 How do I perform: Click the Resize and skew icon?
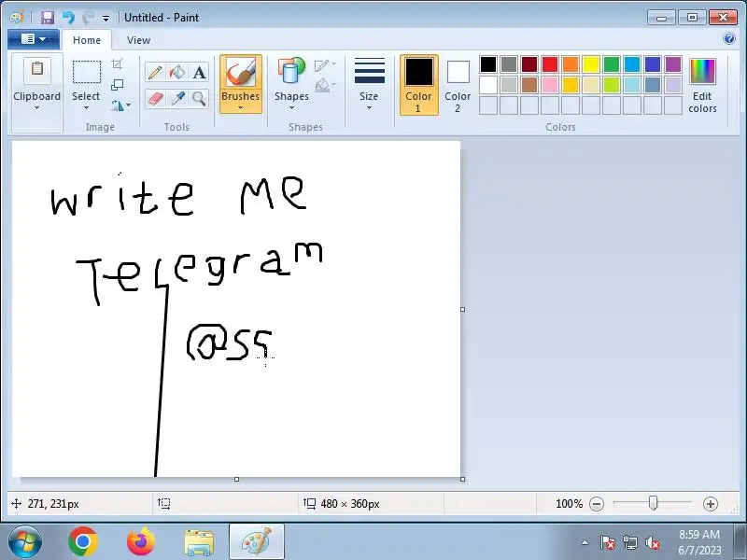tap(118, 85)
